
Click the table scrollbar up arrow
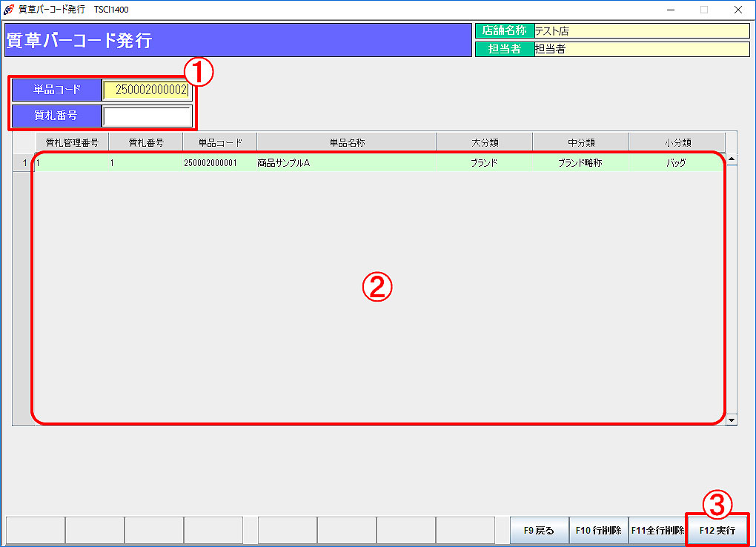[732, 159]
